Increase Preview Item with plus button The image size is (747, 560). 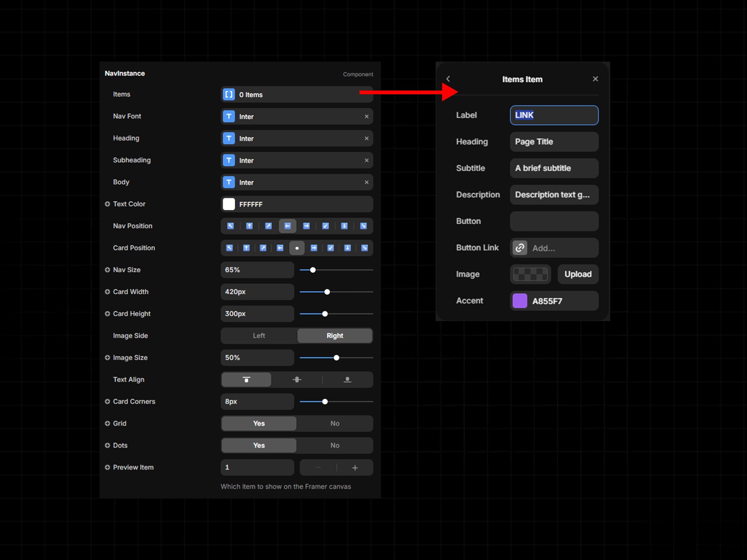tap(355, 468)
